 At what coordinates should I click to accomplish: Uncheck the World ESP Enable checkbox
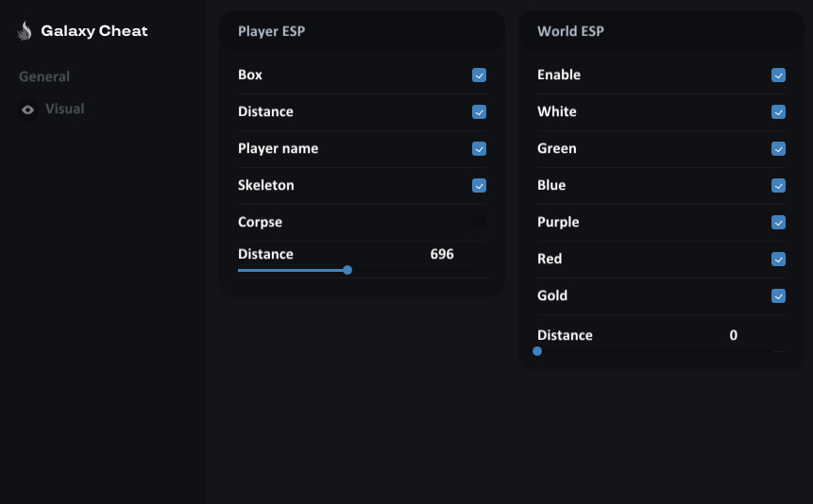point(778,76)
